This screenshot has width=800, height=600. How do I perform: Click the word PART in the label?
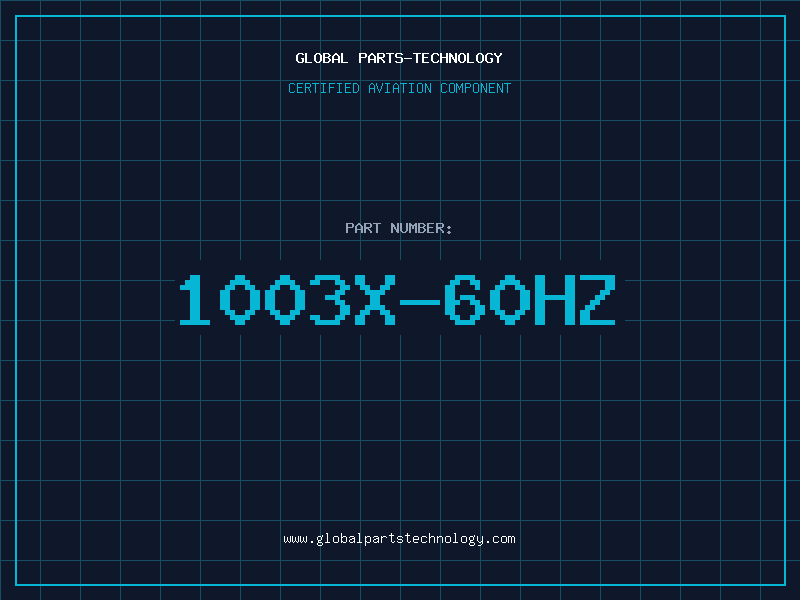(363, 228)
